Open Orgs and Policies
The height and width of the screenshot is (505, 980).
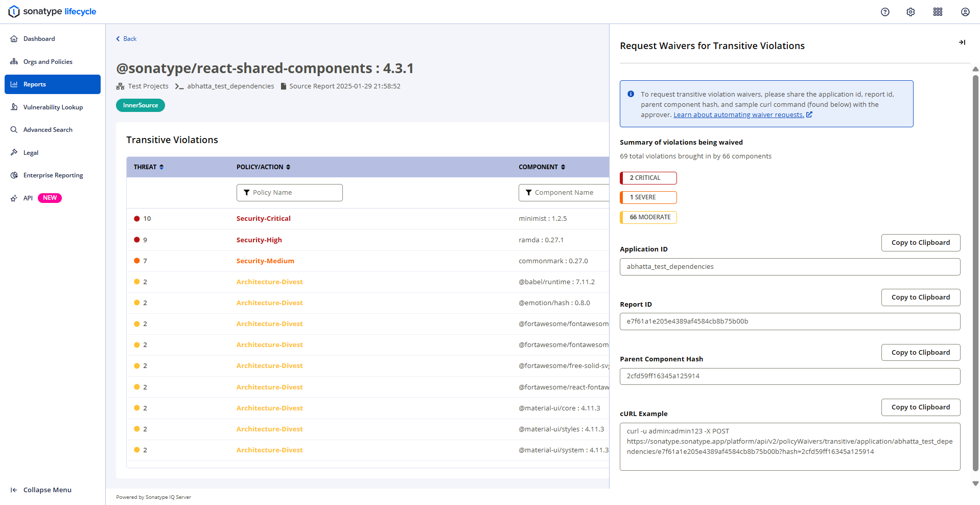tap(53, 62)
